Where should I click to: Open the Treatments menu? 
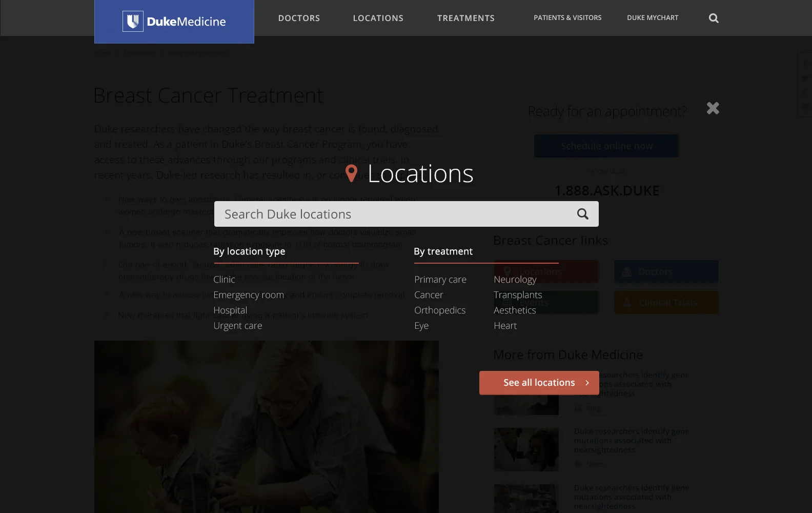466,18
